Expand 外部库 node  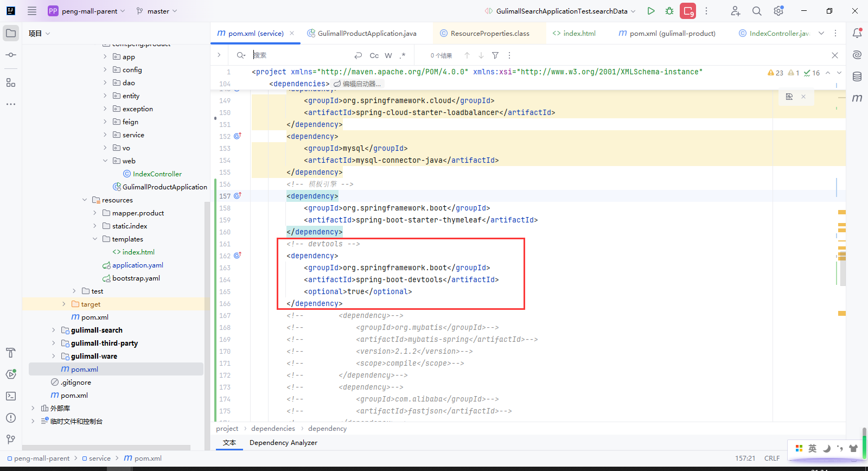pos(33,408)
